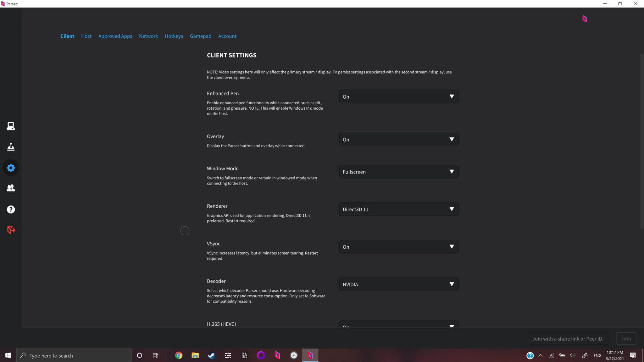Open the Computers sidebar icon

(11, 126)
